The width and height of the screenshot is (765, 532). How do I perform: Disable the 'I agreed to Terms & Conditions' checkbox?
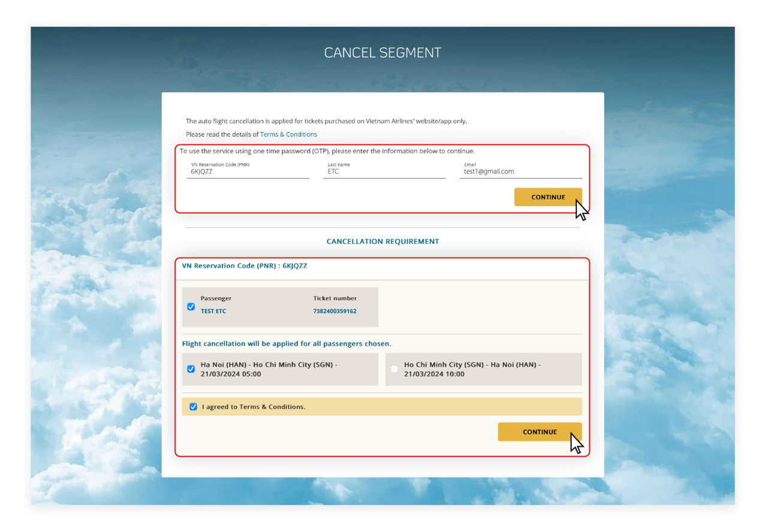click(192, 407)
